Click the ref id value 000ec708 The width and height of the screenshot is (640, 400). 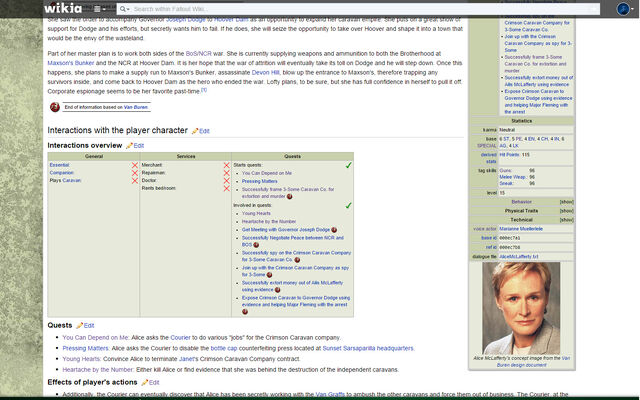[x=509, y=247]
